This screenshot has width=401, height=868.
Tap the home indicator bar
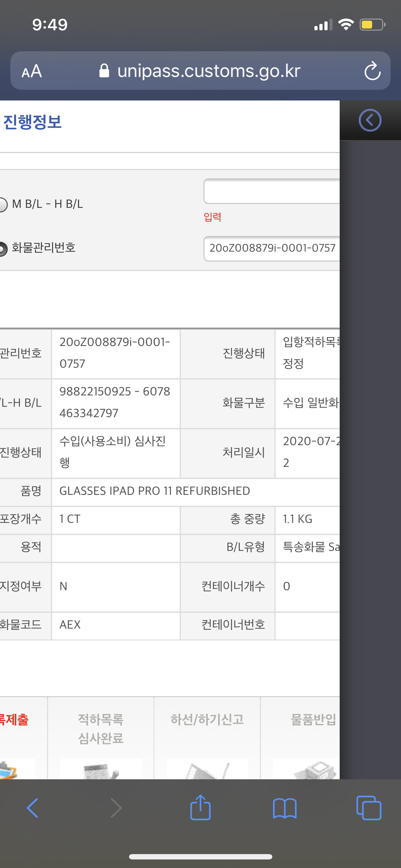200,857
